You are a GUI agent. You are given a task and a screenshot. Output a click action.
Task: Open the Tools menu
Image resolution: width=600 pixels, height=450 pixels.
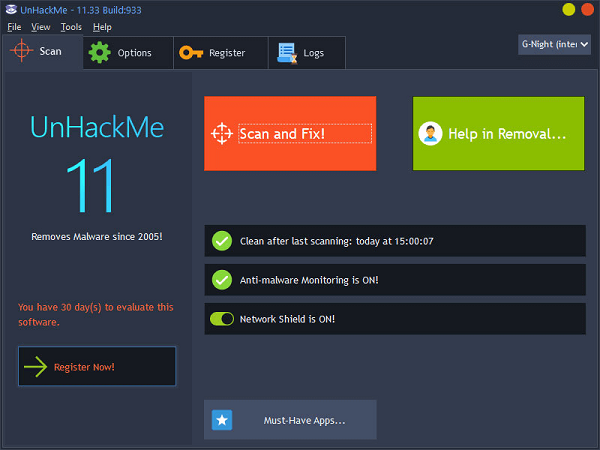pyautogui.click(x=71, y=27)
